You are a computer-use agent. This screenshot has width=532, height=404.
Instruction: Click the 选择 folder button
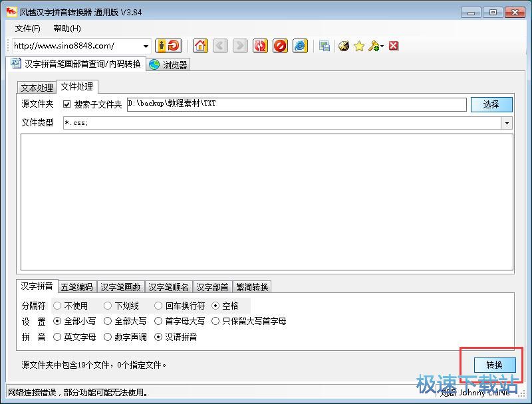click(x=491, y=104)
